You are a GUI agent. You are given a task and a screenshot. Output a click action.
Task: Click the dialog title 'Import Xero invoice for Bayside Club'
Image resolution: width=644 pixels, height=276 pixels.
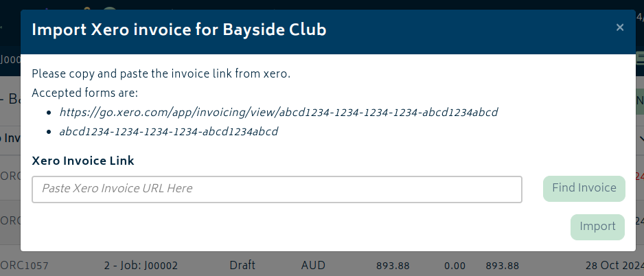(x=179, y=30)
